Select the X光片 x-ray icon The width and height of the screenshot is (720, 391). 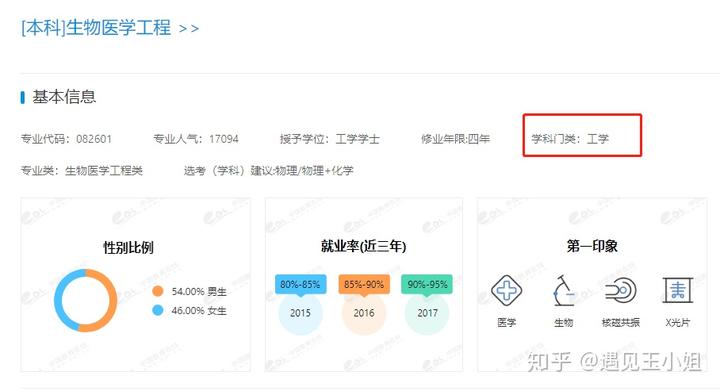678,290
